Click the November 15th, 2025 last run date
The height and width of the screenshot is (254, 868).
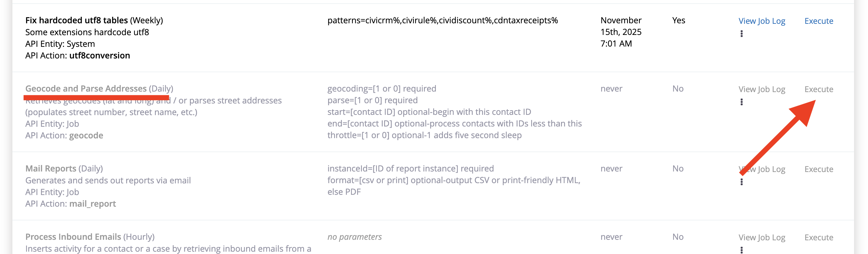pyautogui.click(x=621, y=32)
